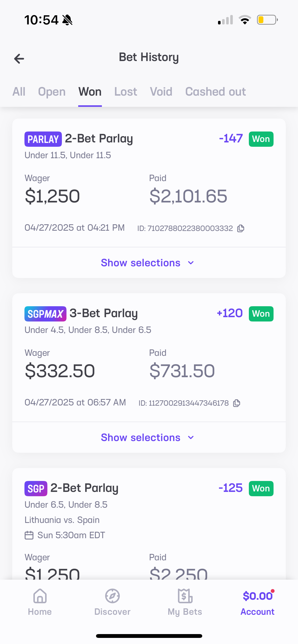This screenshot has height=644, width=298.
Task: Copy the bet ID ending in 3332
Action: pos(241,228)
